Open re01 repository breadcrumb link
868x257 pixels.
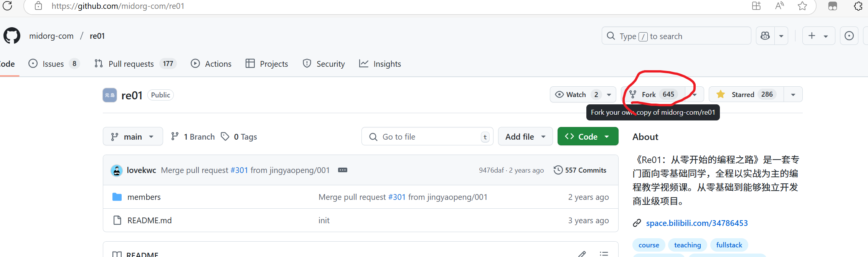click(97, 36)
